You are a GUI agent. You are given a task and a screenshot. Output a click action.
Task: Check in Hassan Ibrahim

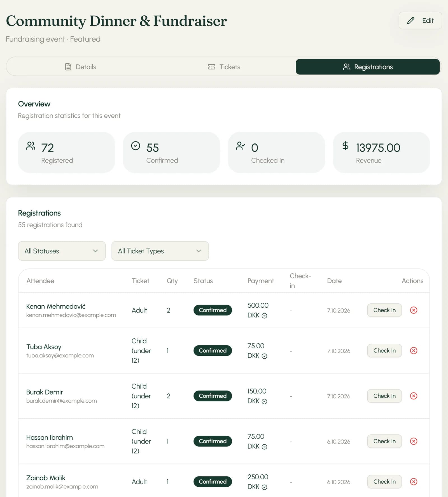click(384, 441)
